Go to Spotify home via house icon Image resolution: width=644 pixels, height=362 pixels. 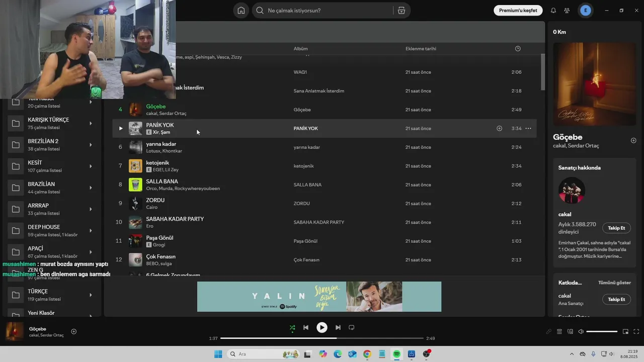tap(241, 11)
